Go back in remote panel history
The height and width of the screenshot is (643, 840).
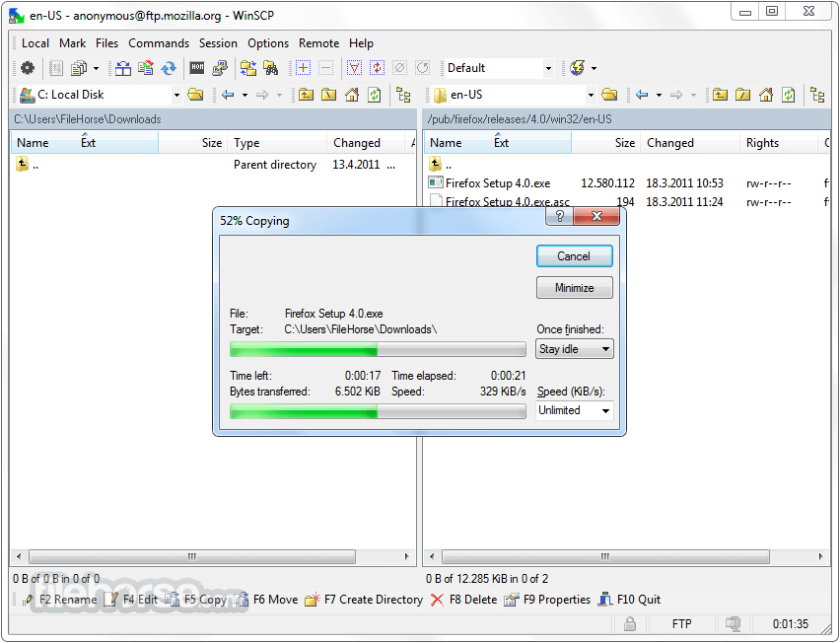(642, 95)
